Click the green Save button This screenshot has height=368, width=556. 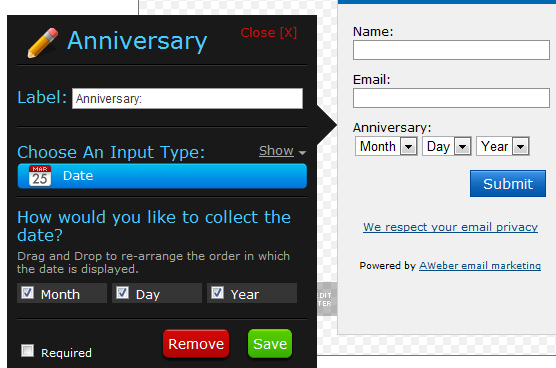(x=270, y=344)
